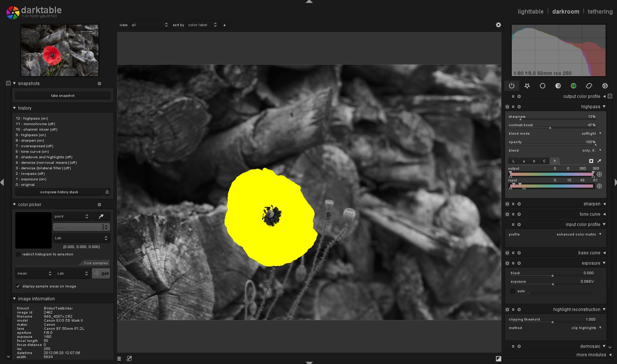Screen dimensions: 617x364
Task: Open the blend mode softlight dropdown
Action: pyautogui.click(x=555, y=134)
